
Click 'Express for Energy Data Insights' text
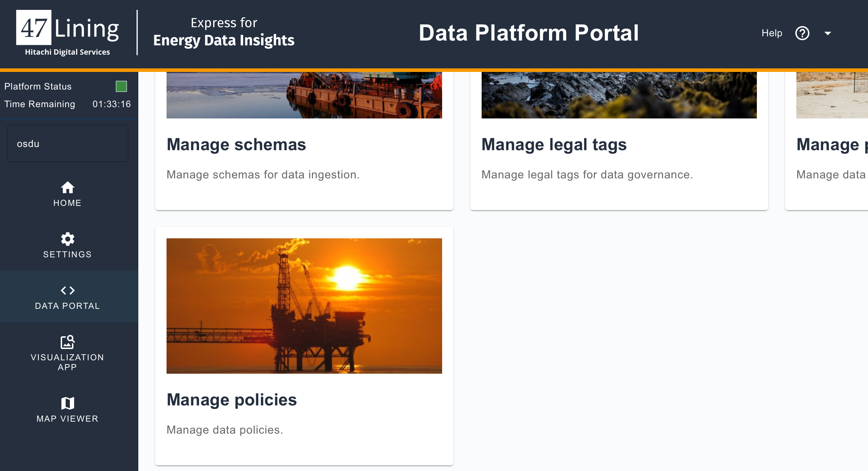[x=224, y=32]
